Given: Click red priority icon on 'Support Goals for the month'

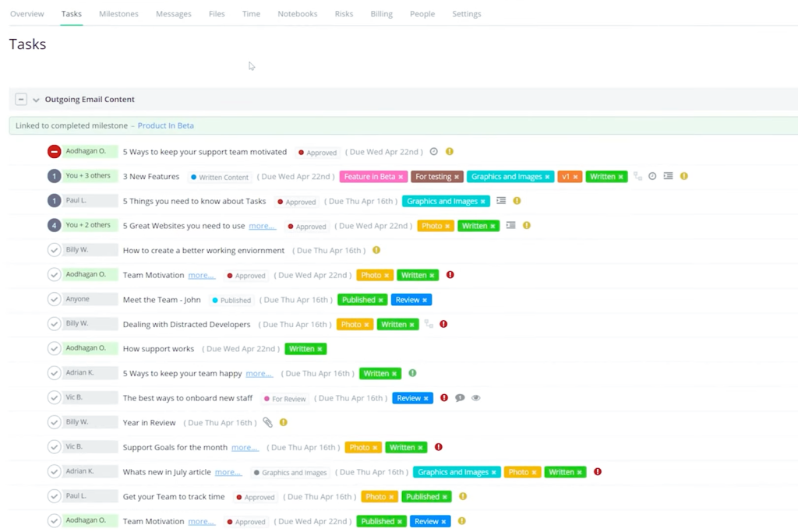Looking at the screenshot, I should pos(439,447).
